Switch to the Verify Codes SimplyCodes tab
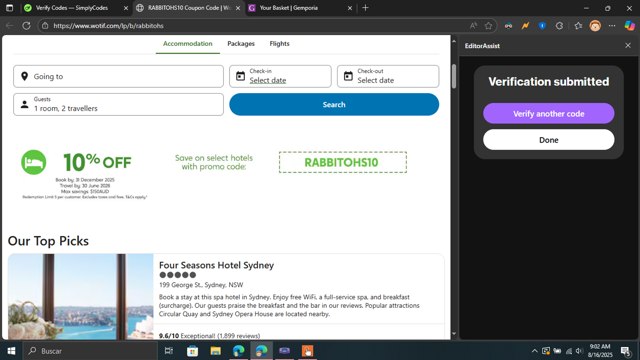640x360 pixels. pyautogui.click(x=71, y=8)
